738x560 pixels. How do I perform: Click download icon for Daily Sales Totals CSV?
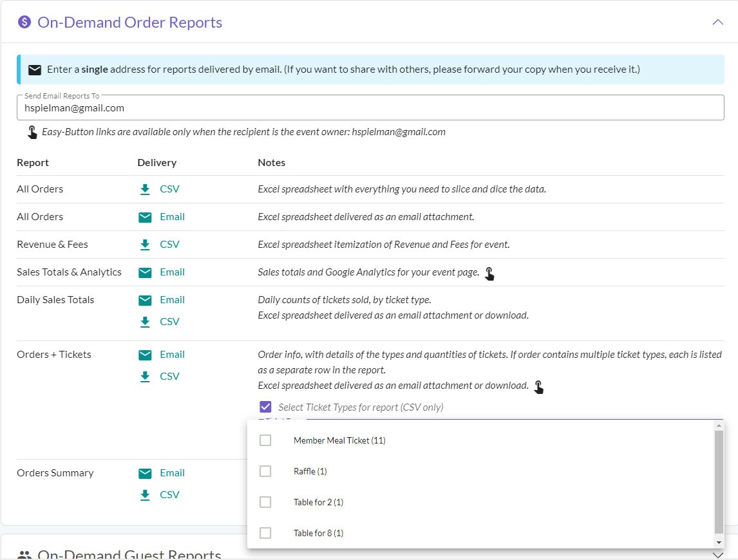[145, 322]
